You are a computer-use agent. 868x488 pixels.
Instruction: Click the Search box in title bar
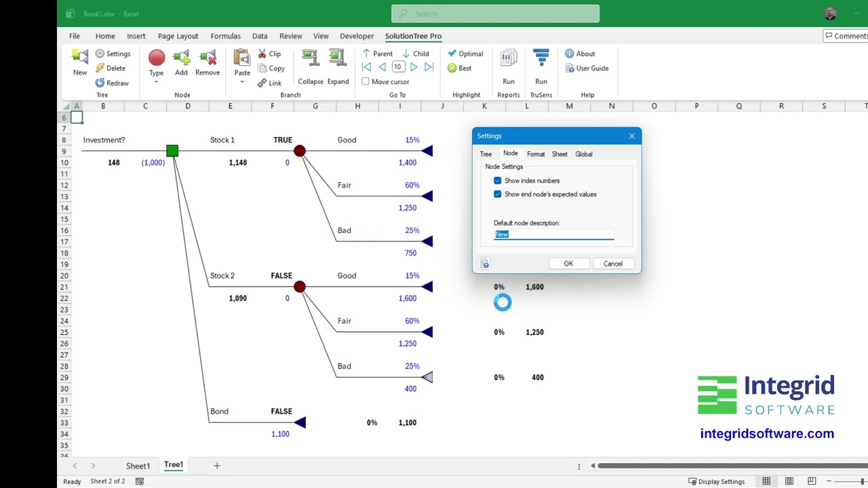click(x=495, y=14)
